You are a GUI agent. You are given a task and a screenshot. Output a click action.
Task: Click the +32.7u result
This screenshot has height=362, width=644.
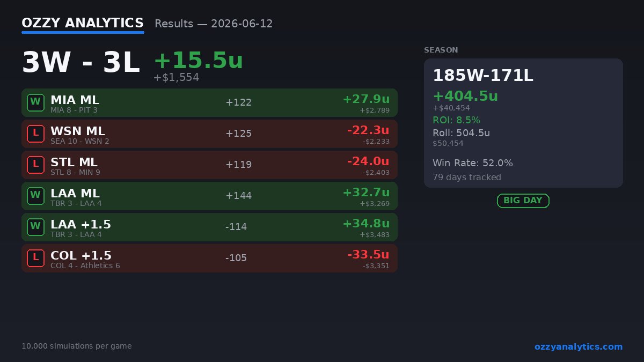pyautogui.click(x=366, y=193)
